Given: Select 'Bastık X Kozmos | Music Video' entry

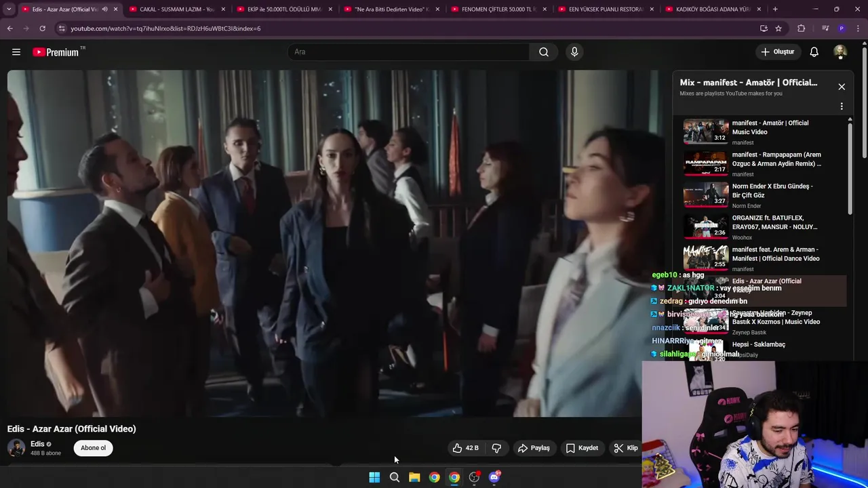Looking at the screenshot, I should (776, 322).
